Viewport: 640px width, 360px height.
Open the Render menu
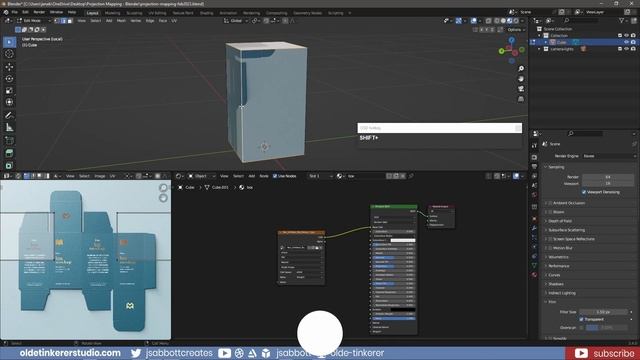coord(39,12)
